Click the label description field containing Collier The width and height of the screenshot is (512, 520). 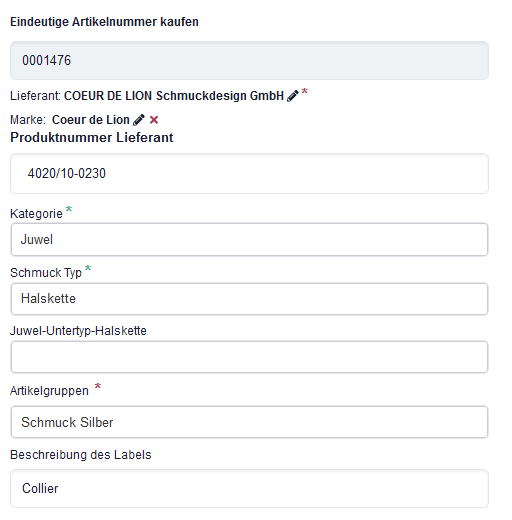249,489
